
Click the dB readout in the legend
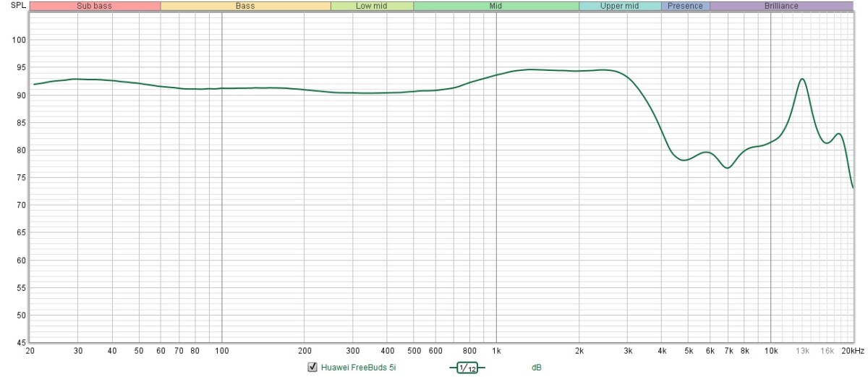click(x=536, y=368)
